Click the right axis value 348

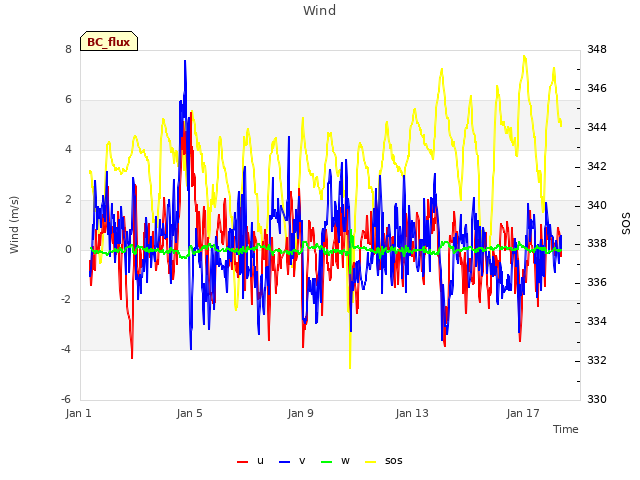[x=597, y=49]
